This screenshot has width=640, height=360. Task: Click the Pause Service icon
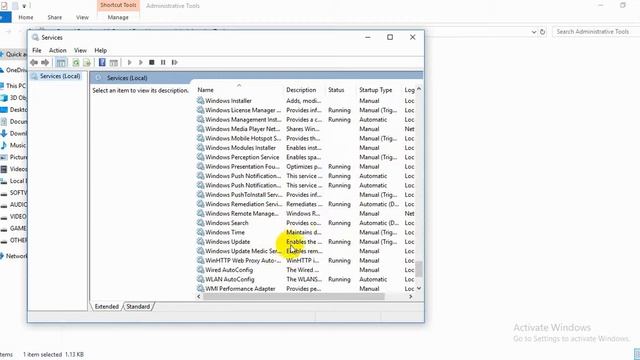coord(163,62)
